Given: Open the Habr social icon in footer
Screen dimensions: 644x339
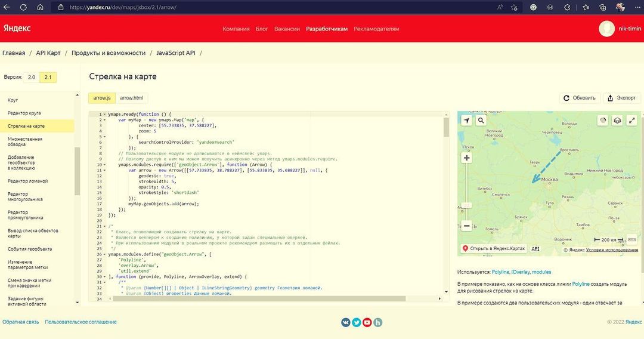Looking at the screenshot, I should coord(378,322).
